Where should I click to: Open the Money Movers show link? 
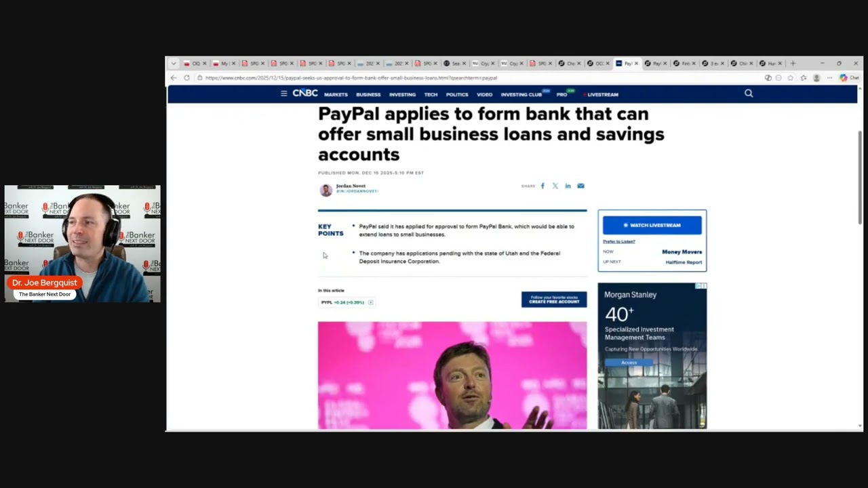point(682,251)
